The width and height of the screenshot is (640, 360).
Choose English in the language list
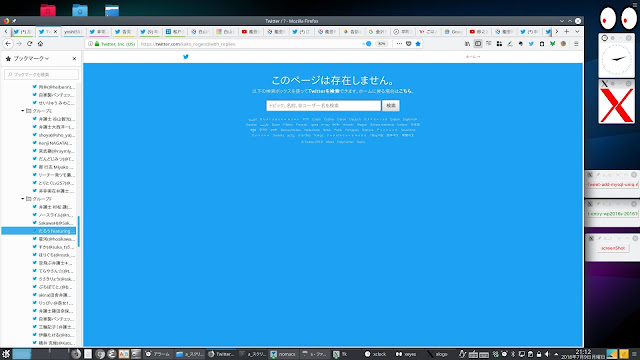[x=394, y=119]
